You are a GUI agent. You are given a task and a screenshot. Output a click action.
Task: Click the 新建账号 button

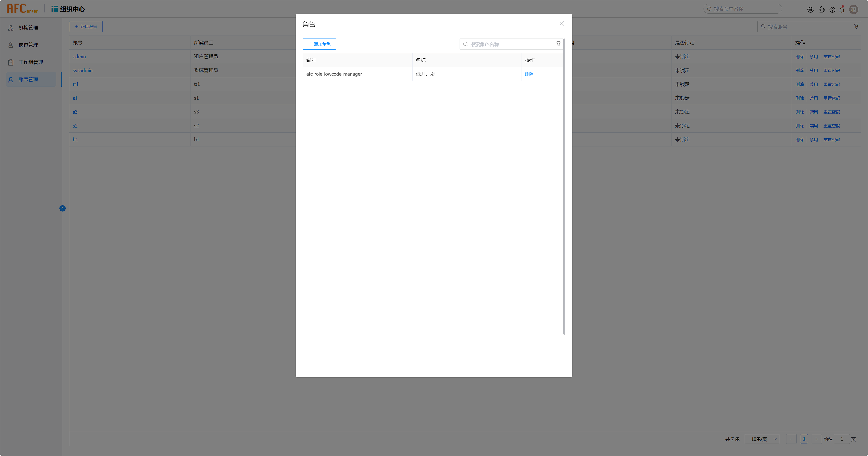coord(86,27)
